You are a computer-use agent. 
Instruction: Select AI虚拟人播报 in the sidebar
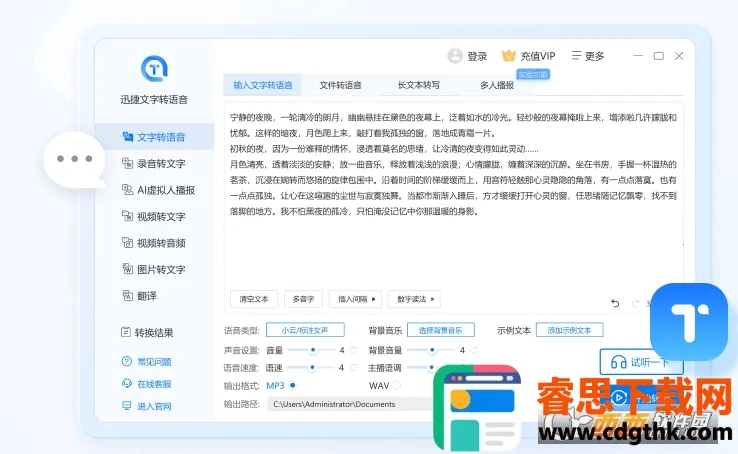[x=164, y=189]
